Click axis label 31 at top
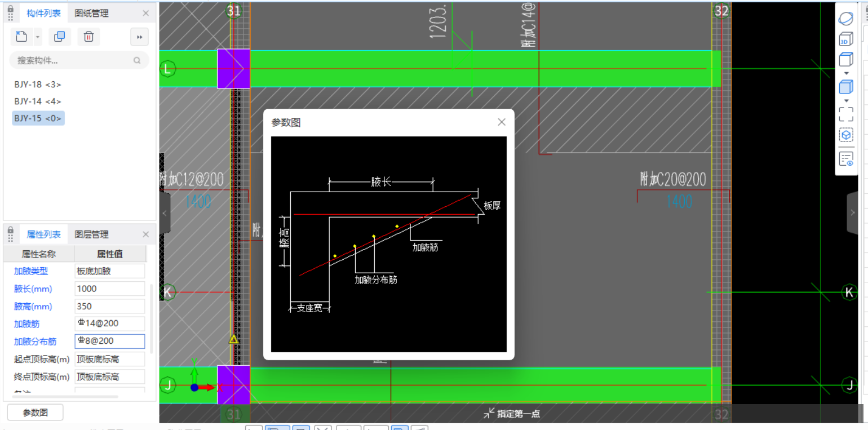The image size is (868, 430). point(233,11)
